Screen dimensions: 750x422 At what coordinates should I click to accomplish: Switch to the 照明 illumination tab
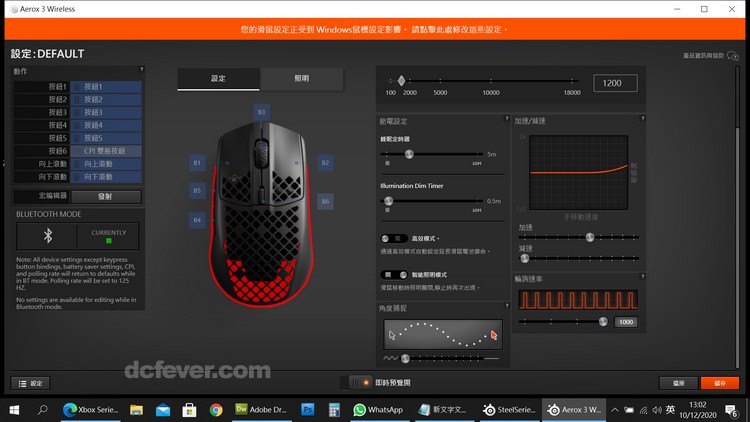(x=302, y=79)
